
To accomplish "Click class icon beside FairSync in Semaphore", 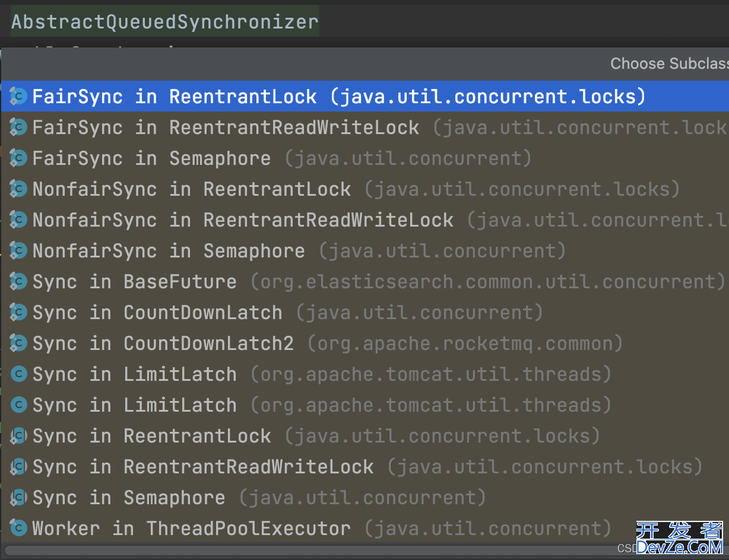I will [x=18, y=158].
